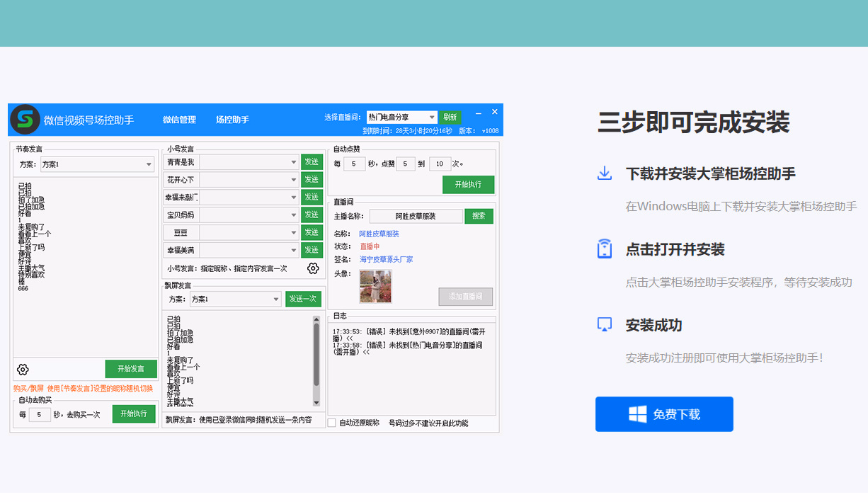Switch to the 场控助手 menu

(232, 120)
